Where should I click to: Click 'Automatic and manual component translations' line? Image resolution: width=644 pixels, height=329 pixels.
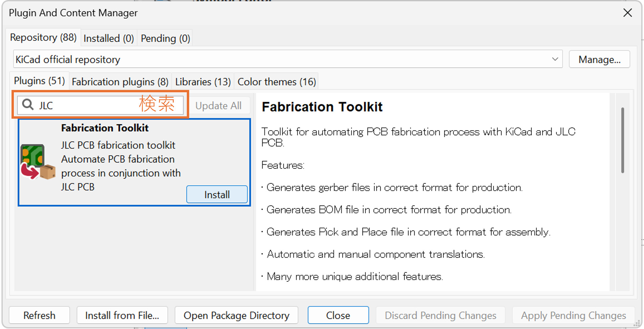click(x=373, y=254)
